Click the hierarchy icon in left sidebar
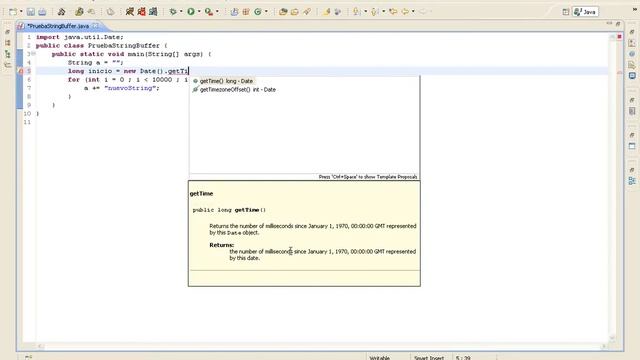640x360 pixels. click(x=7, y=54)
